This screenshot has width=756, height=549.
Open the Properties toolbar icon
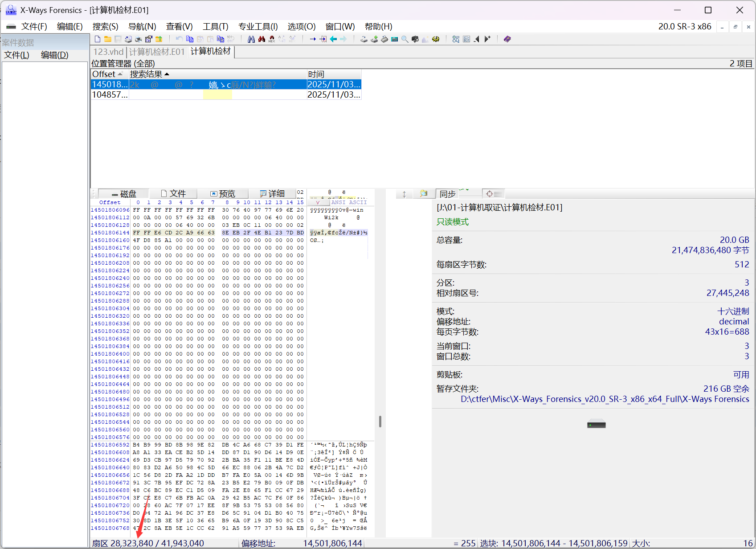tap(149, 39)
